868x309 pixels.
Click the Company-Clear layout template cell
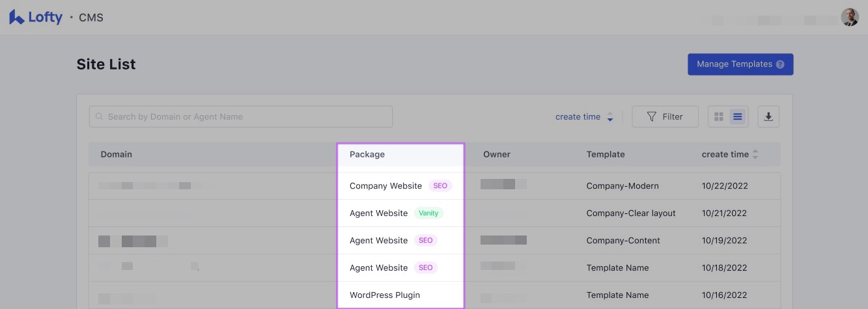coord(631,213)
